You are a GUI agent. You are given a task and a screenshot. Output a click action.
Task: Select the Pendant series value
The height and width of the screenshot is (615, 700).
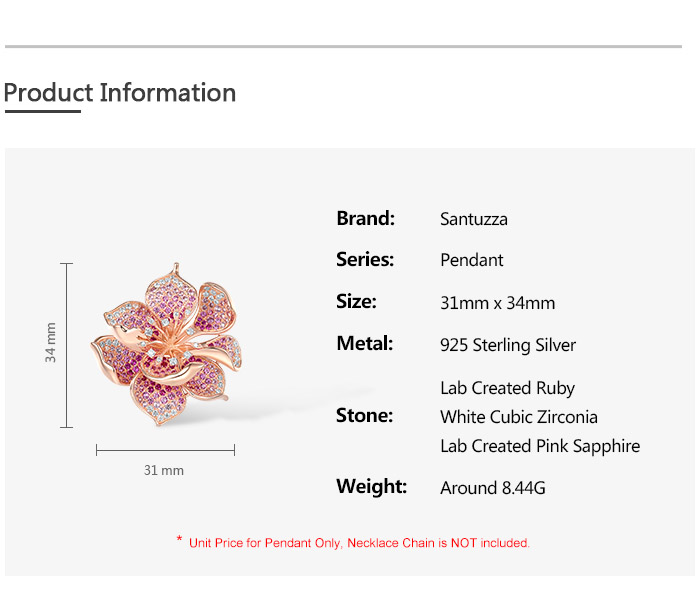click(472, 260)
